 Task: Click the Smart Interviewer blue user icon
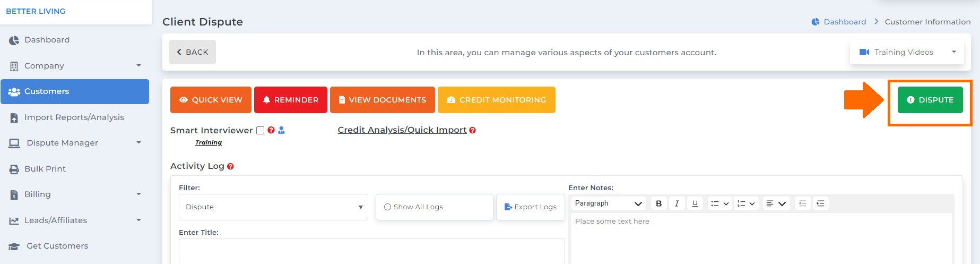tap(282, 130)
